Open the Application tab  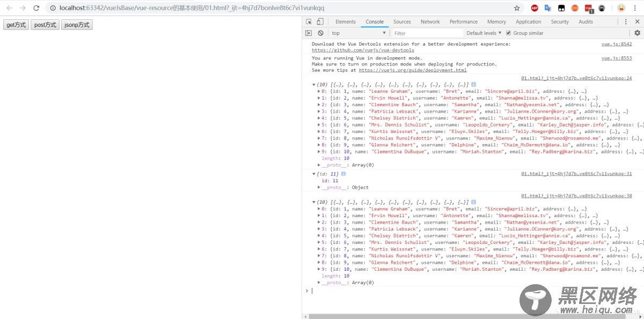pos(529,21)
